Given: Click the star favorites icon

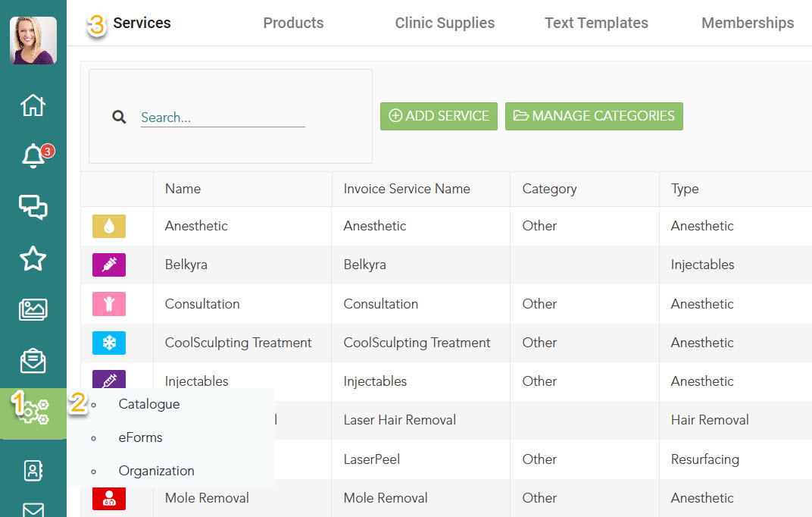Looking at the screenshot, I should click(33, 258).
